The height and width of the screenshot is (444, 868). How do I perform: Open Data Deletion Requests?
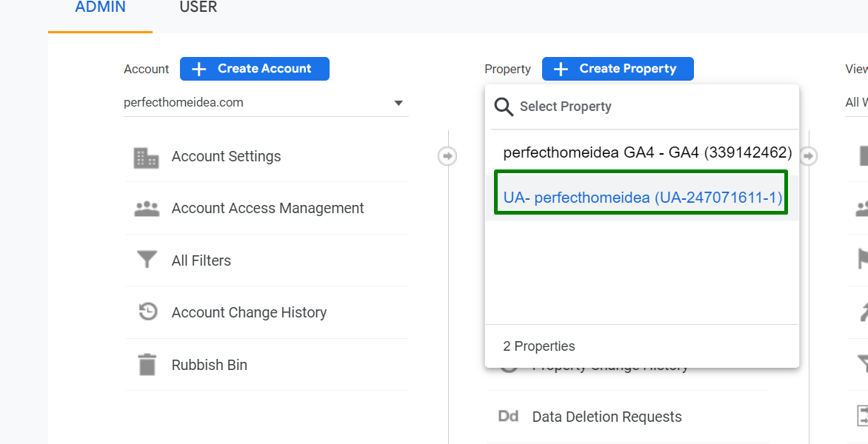click(x=628, y=417)
